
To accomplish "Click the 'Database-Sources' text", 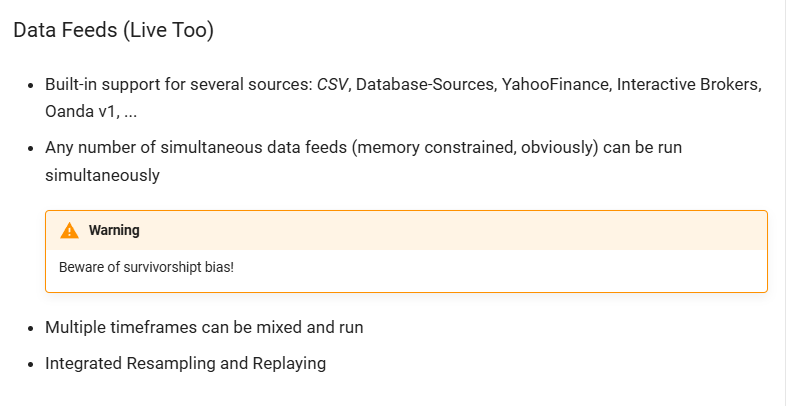I will click(425, 84).
